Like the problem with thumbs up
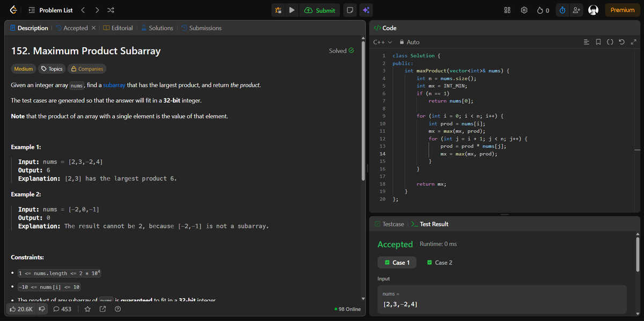 click(21, 309)
